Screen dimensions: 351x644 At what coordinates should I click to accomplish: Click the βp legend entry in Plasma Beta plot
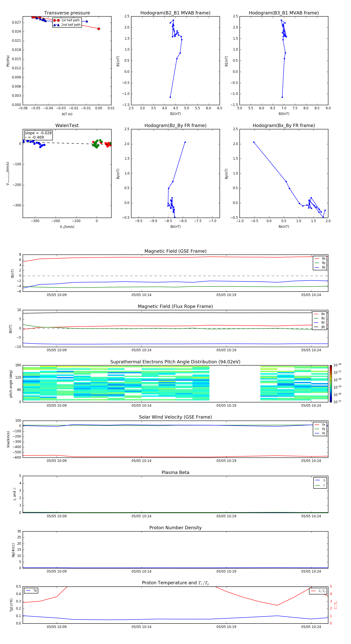coord(320,480)
